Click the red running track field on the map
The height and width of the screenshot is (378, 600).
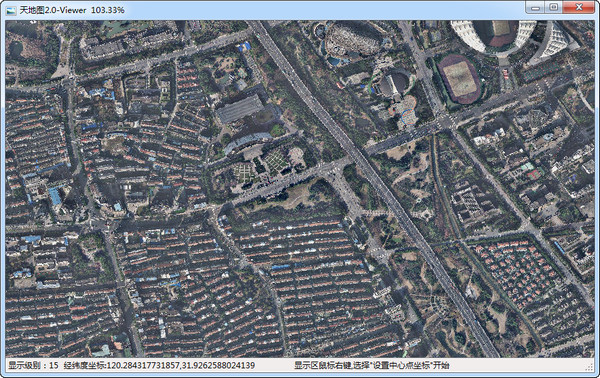coord(459,79)
